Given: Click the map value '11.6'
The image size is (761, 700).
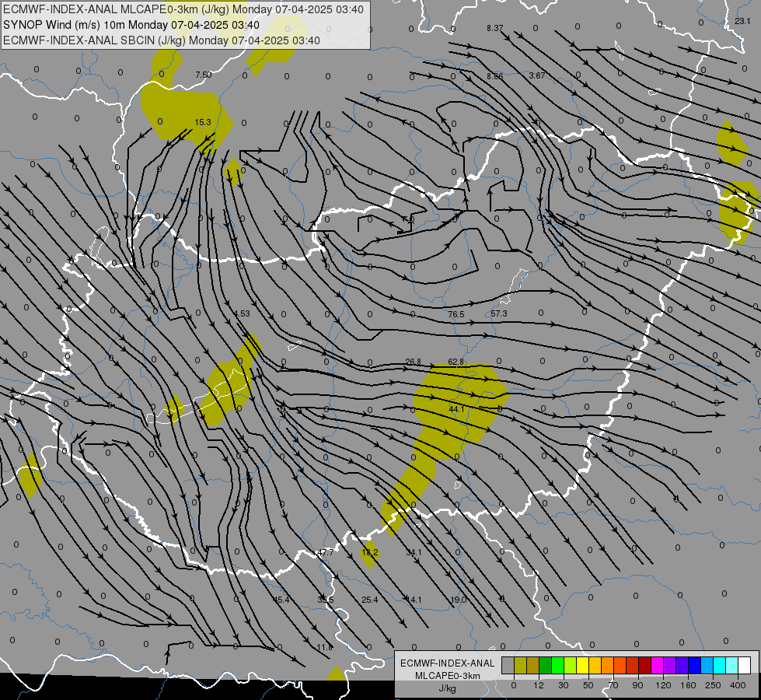Looking at the screenshot, I should [x=325, y=648].
